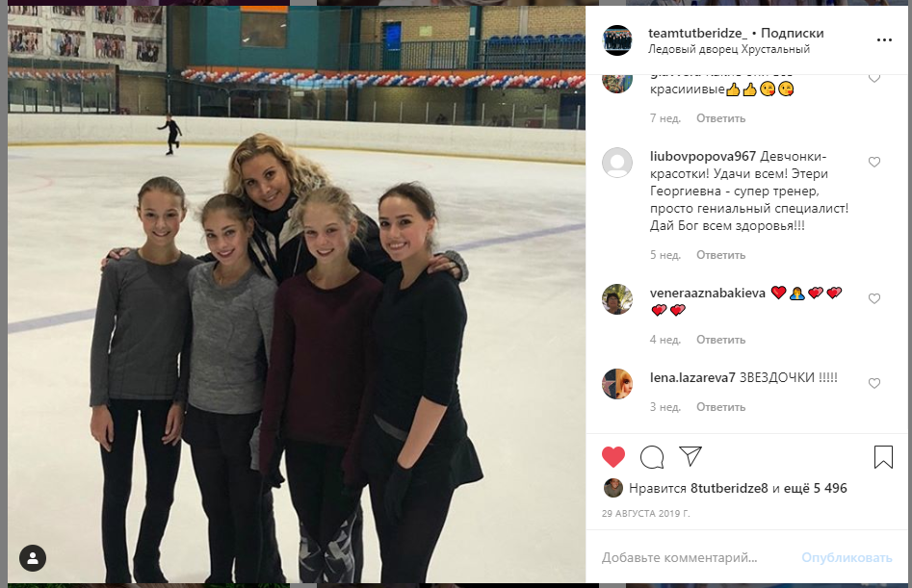Open the three-dot post options menu

pos(884,40)
